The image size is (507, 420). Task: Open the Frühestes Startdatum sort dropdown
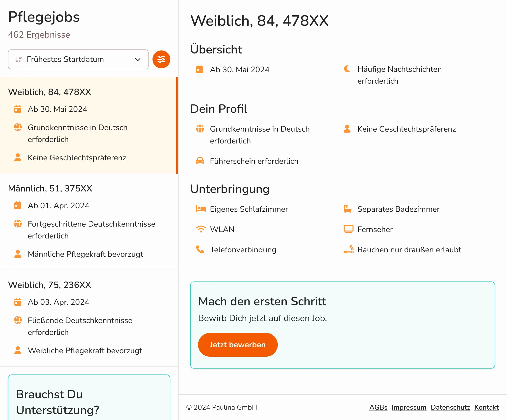[78, 59]
